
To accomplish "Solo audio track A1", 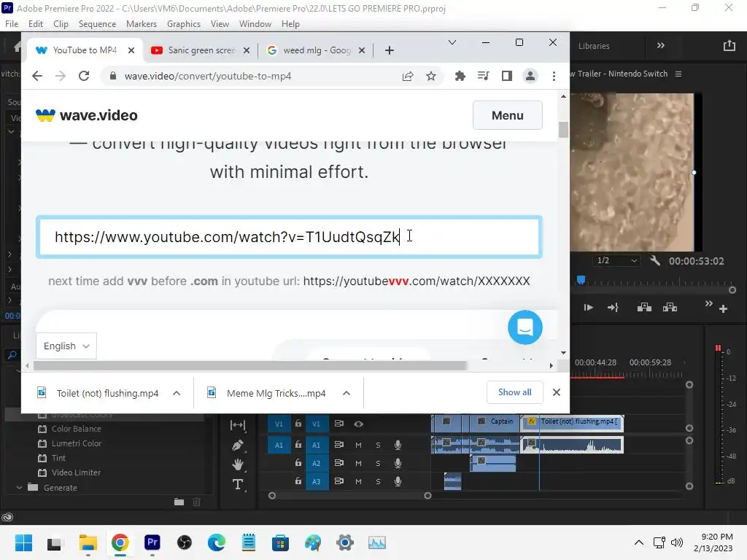I will tap(379, 445).
